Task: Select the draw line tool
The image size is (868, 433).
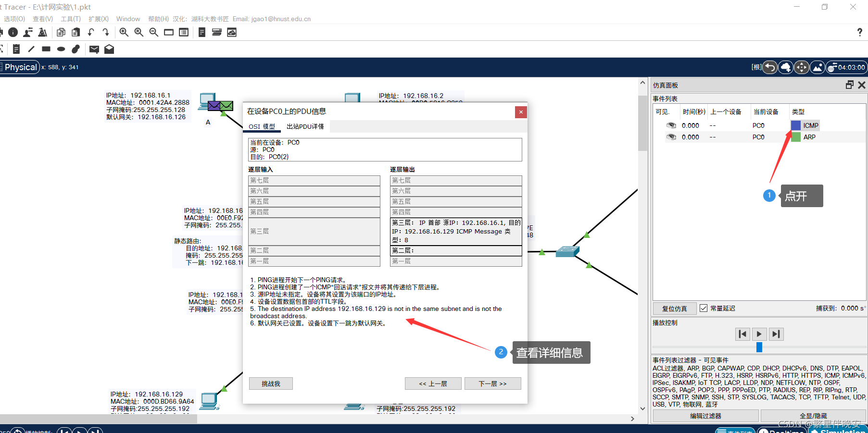Action: tap(31, 49)
